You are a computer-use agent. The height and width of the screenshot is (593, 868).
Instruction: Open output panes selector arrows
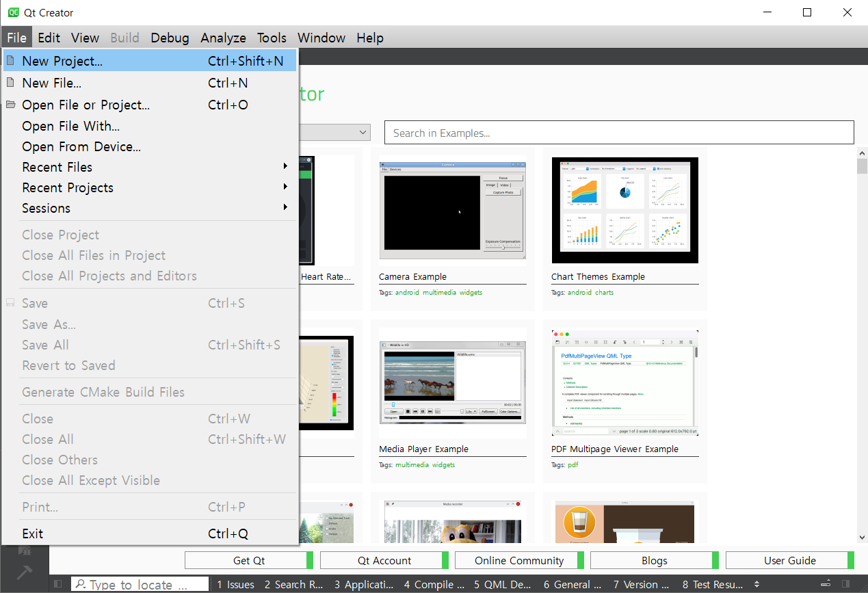[757, 584]
